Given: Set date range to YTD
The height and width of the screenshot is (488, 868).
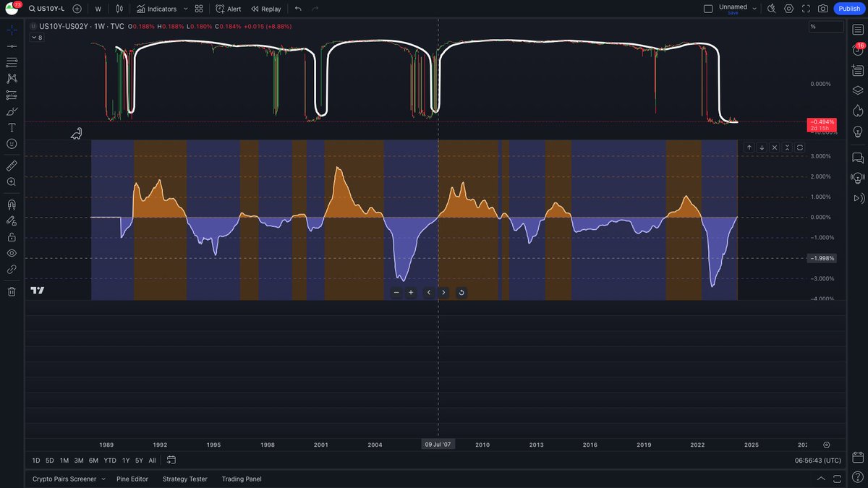Looking at the screenshot, I should tap(110, 461).
